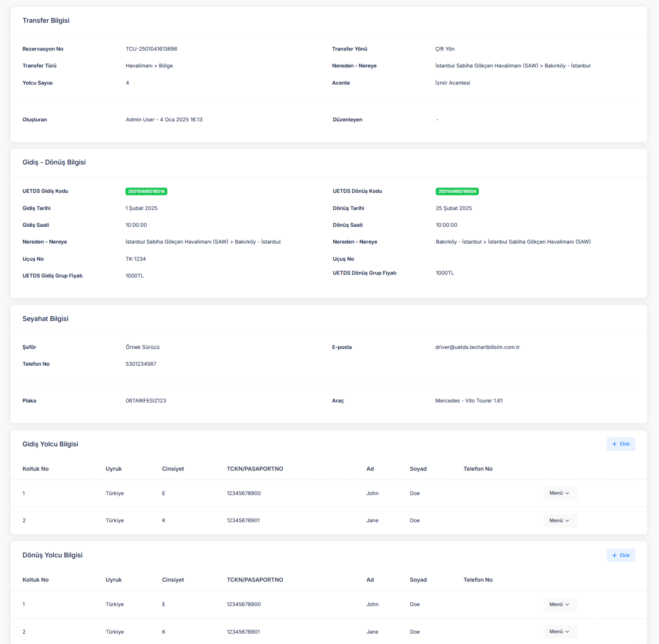Click Ekle button in Gidiş Yolcu Bilgisi
This screenshot has width=659, height=644.
(x=620, y=444)
